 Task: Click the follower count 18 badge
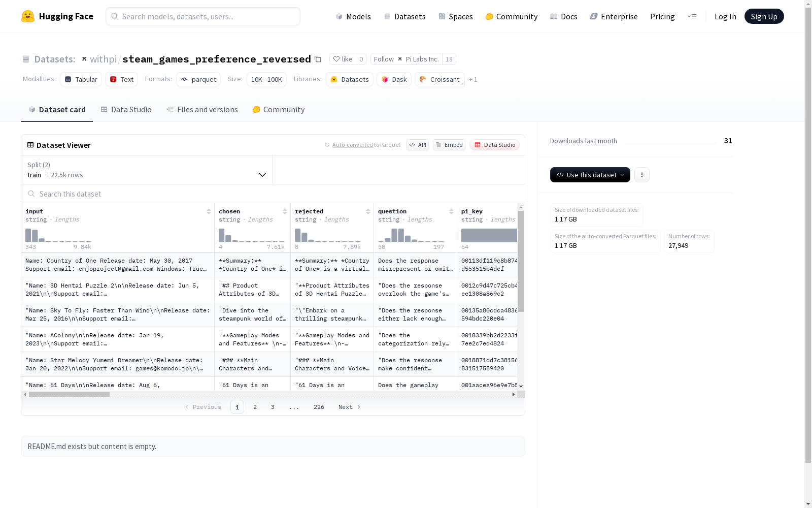click(449, 59)
